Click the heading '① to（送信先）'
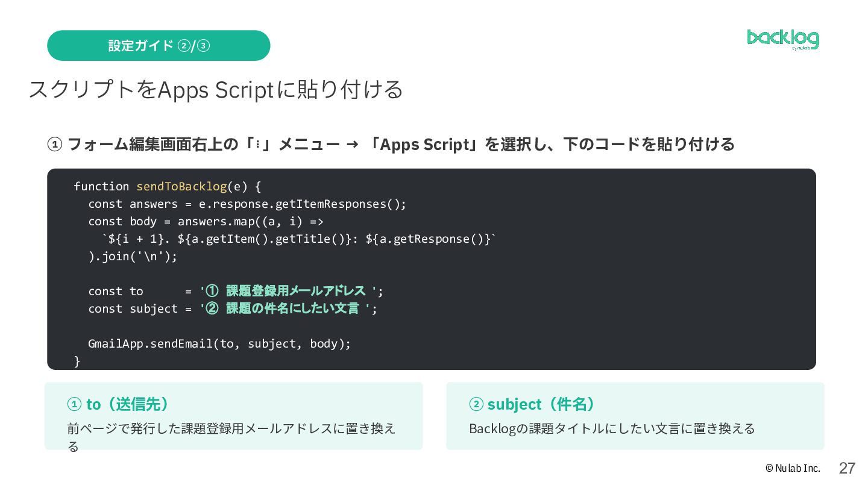Screen dimensions: 868x488 (x=119, y=404)
